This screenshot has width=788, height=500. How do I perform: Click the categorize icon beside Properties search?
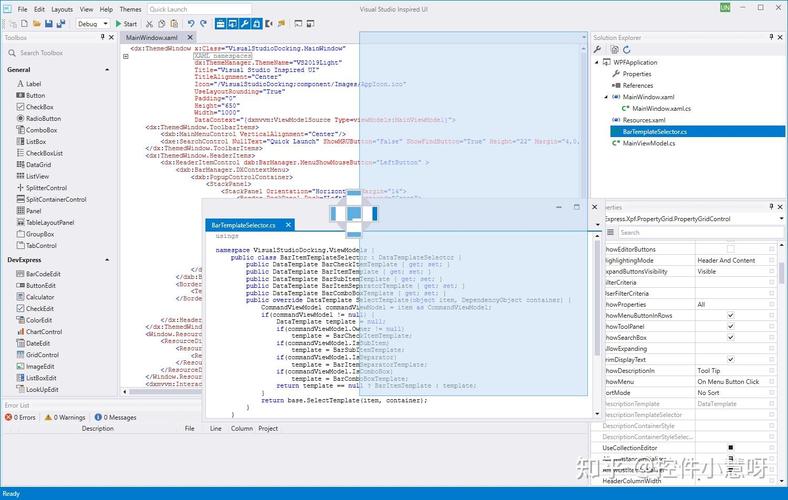tap(611, 232)
